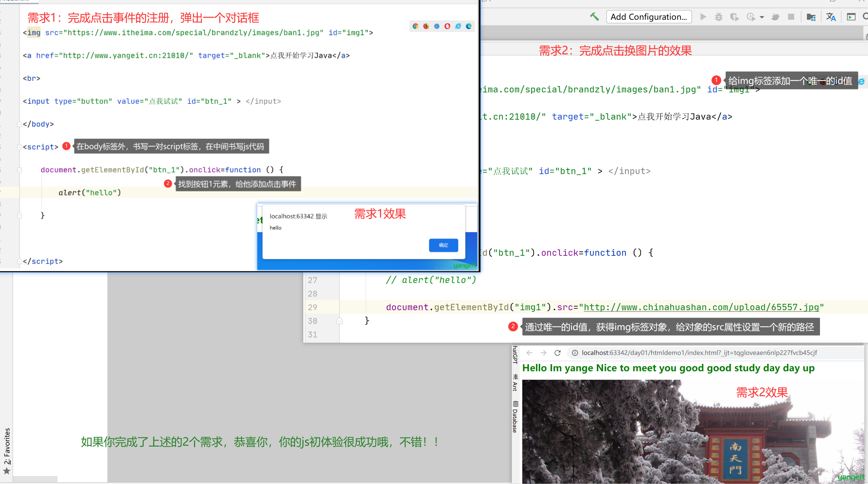Click target="_blank" in the right editor
The width and height of the screenshot is (868, 484).
point(592,117)
